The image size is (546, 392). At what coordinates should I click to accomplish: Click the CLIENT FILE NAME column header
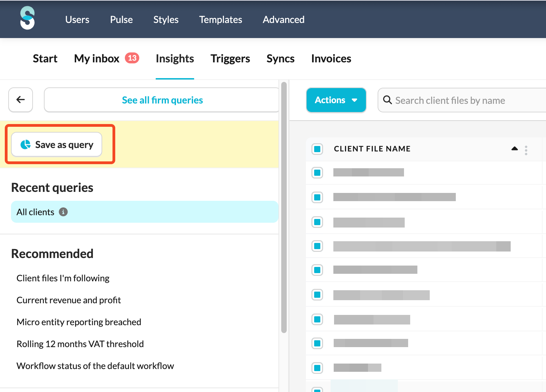372,149
